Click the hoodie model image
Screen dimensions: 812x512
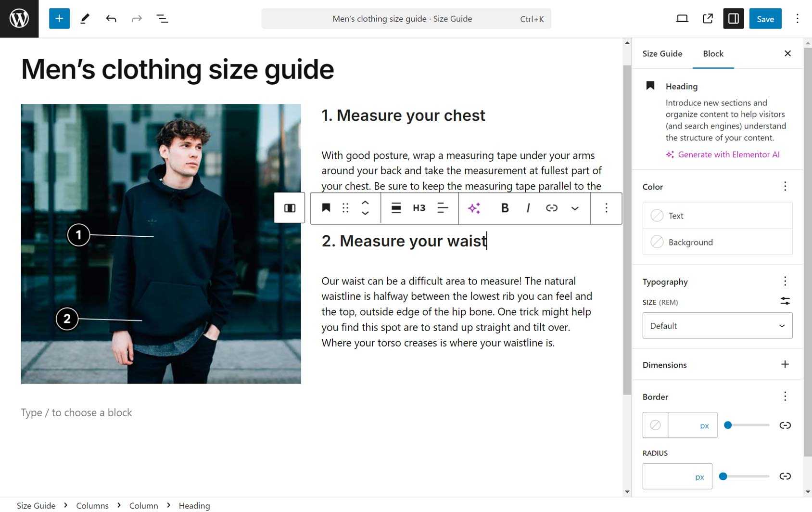tap(161, 244)
